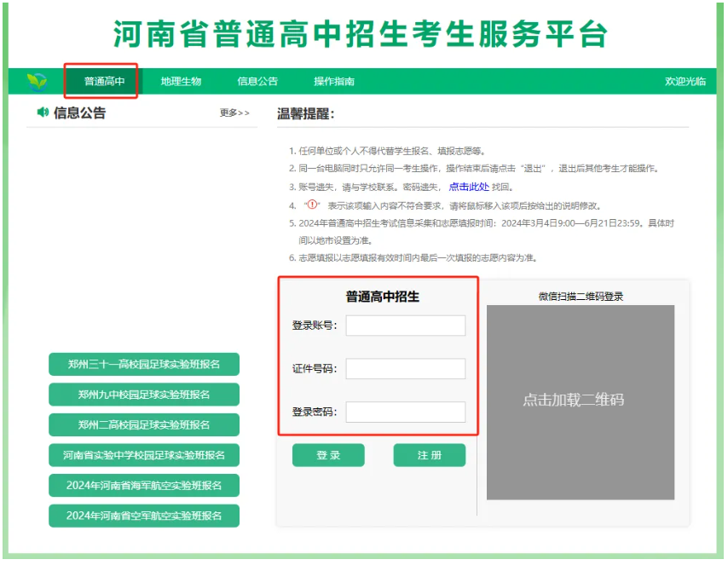Open the 信息公告 menu item

[x=257, y=82]
